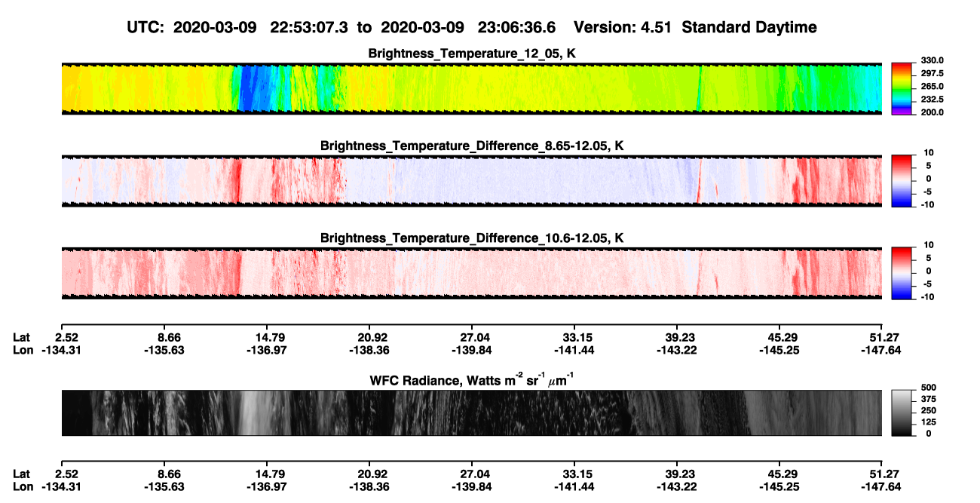Click the Brightness_Temperature_Difference_10.6-12.05, K title
Screen dimensions: 980x503
click(x=472, y=238)
